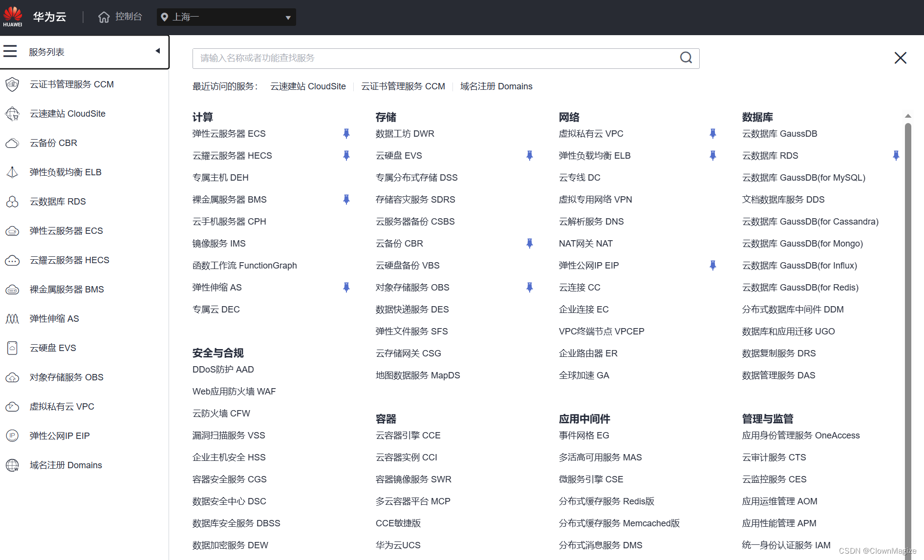The height and width of the screenshot is (560, 924).
Task: Click the hamburger menu icon beside 服务列表
Action: click(10, 51)
